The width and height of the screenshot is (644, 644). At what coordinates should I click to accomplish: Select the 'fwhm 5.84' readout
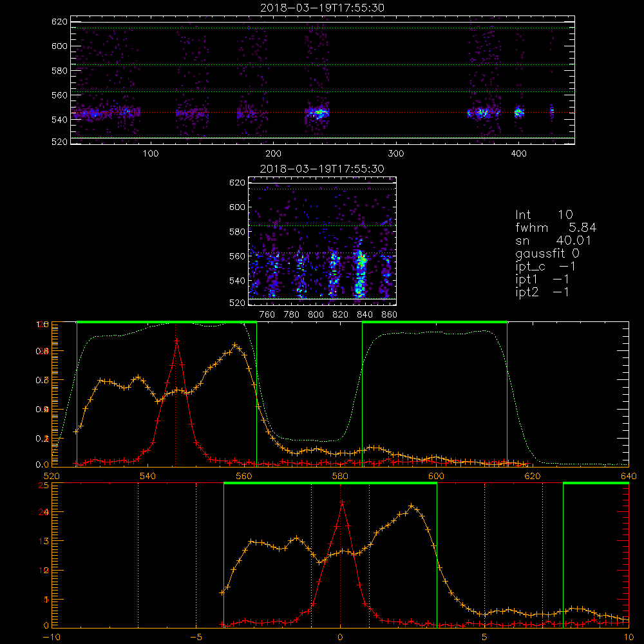556,227
